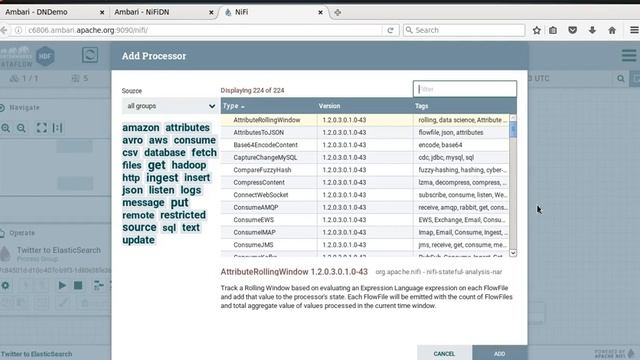Click the processor filter text field
The image size is (640, 360).
coord(464,89)
